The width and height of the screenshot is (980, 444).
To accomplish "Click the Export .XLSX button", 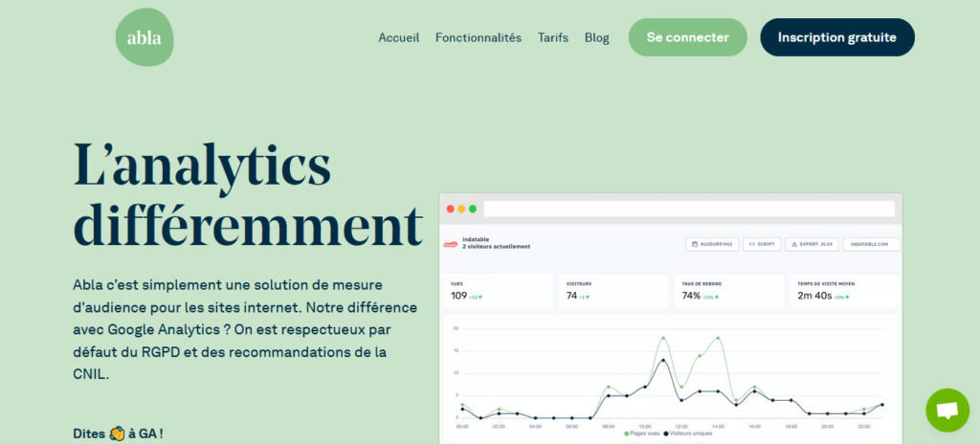I will tap(812, 244).
